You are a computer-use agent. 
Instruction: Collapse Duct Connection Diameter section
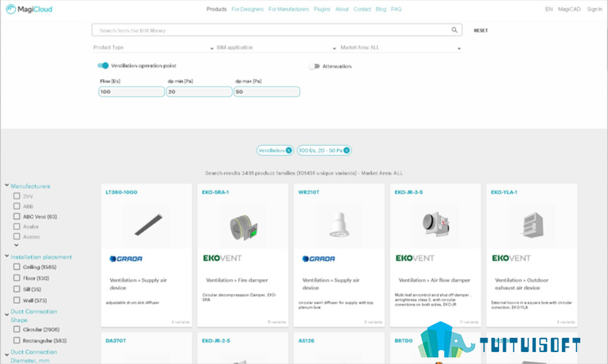click(x=7, y=355)
